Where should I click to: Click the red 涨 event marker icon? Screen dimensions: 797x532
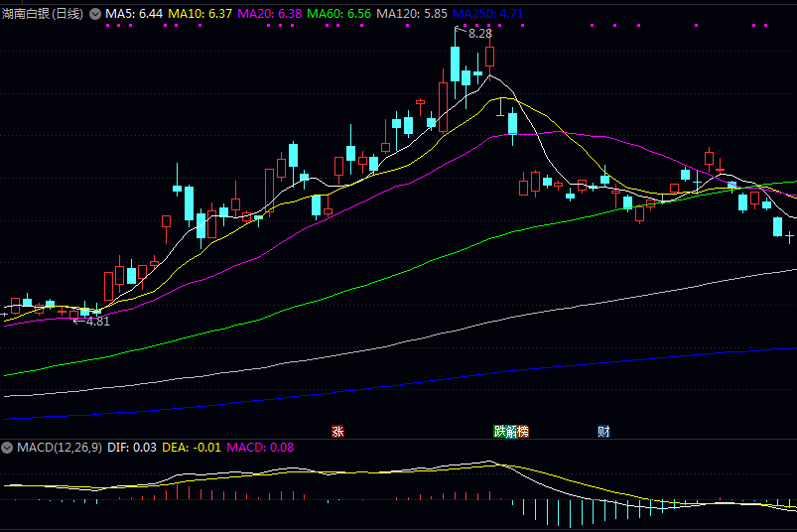[x=337, y=432]
